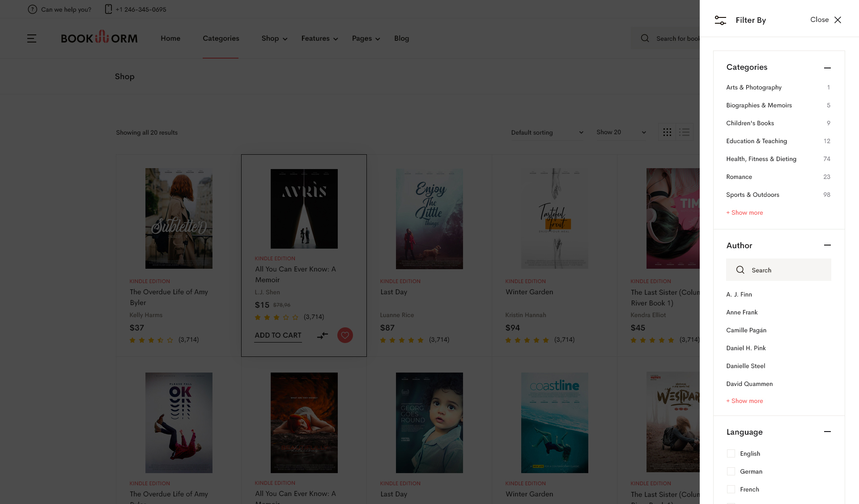
Task: Open the Default sorting dropdown
Action: 547,132
